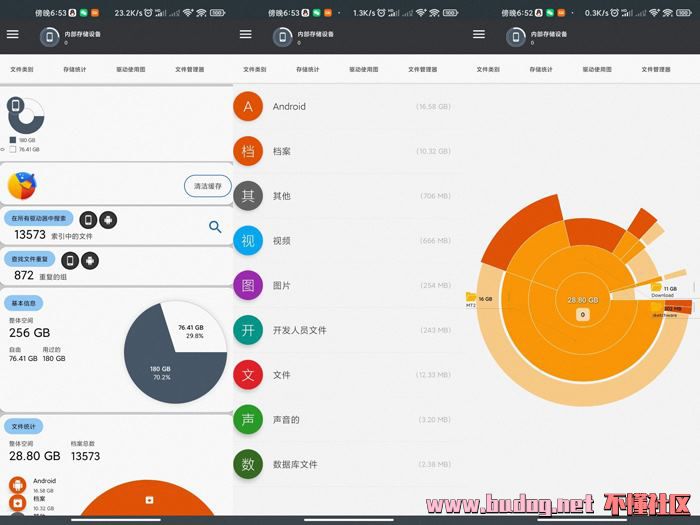Select Android icon in search card
The height and width of the screenshot is (525, 700).
[108, 220]
